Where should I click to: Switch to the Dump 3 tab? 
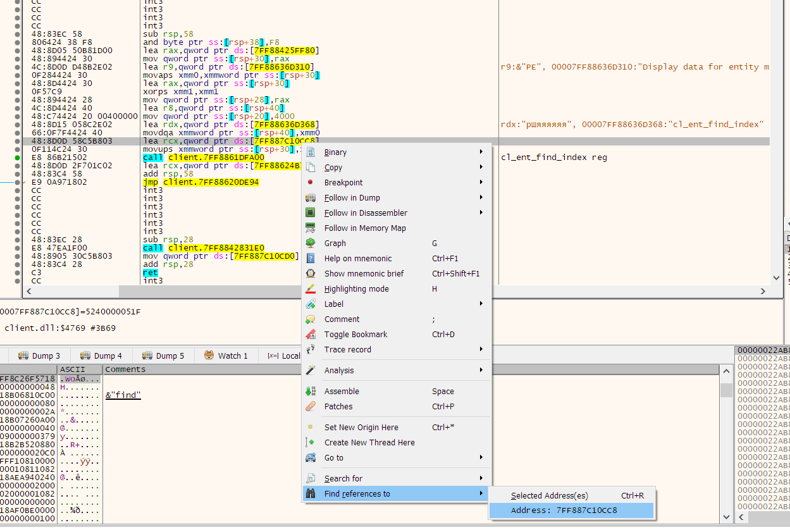tap(39, 356)
